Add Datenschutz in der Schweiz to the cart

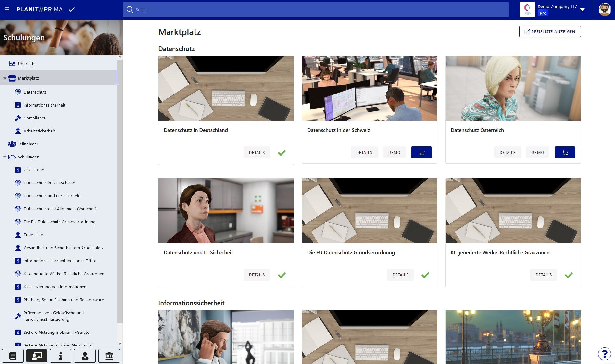click(421, 152)
